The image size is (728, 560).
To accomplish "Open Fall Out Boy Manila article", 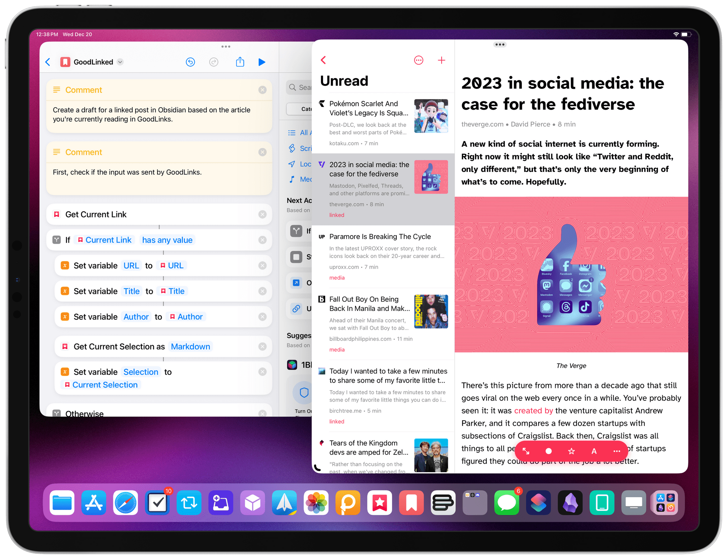I will click(383, 323).
